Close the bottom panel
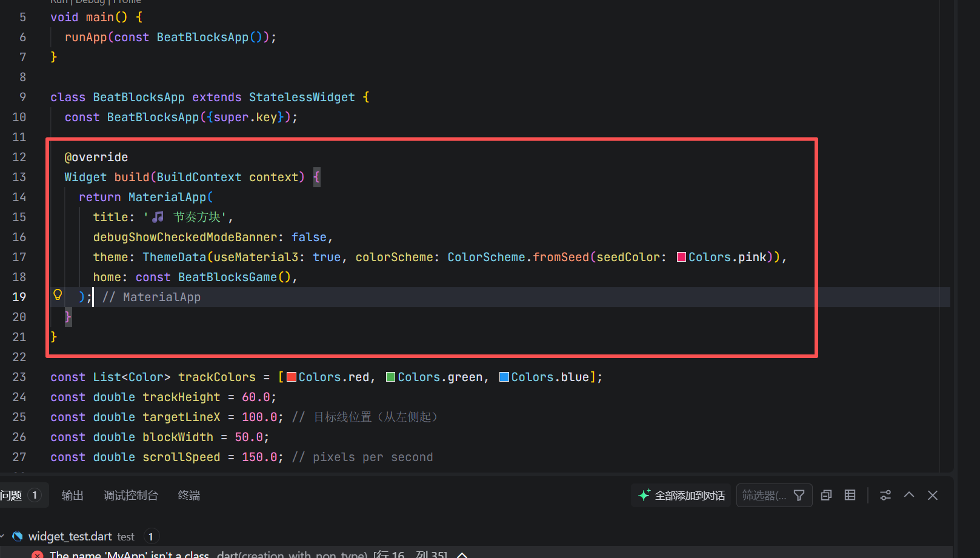The width and height of the screenshot is (980, 558). tap(933, 496)
